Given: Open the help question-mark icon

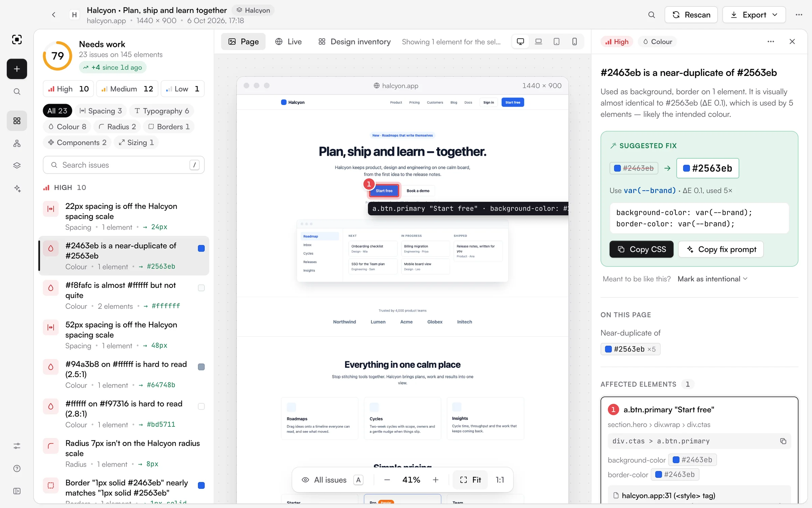Looking at the screenshot, I should (17, 468).
